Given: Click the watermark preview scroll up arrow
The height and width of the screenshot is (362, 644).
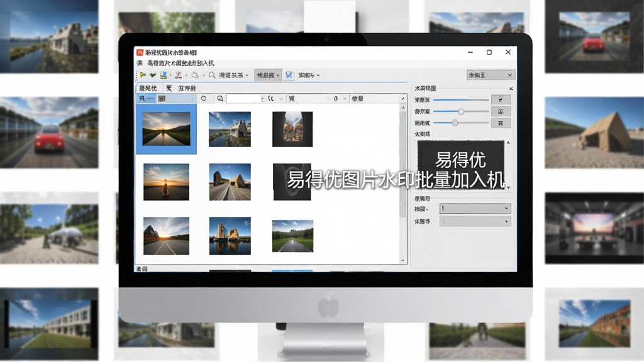Looking at the screenshot, I should click(508, 143).
